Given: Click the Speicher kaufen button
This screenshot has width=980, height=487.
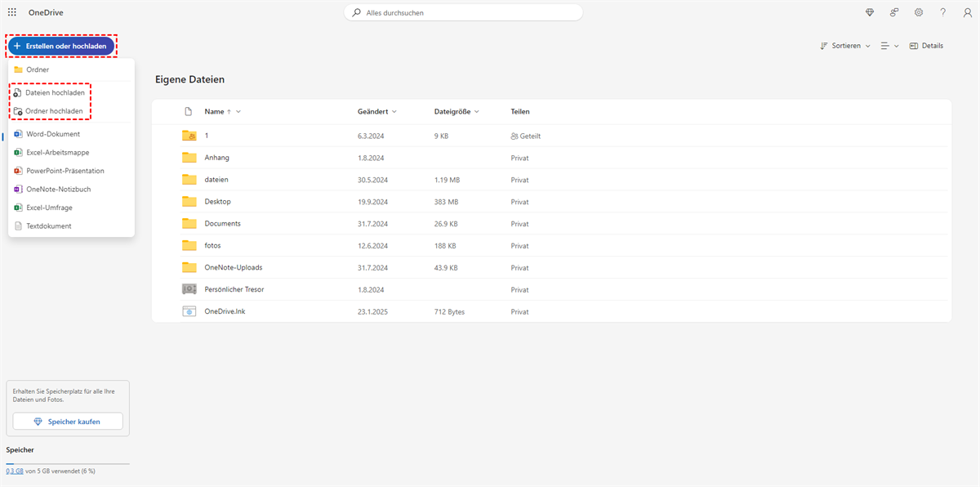Looking at the screenshot, I should coord(68,421).
